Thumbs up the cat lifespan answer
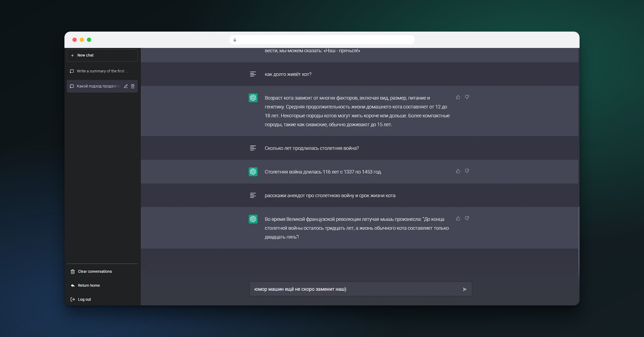 (x=458, y=97)
